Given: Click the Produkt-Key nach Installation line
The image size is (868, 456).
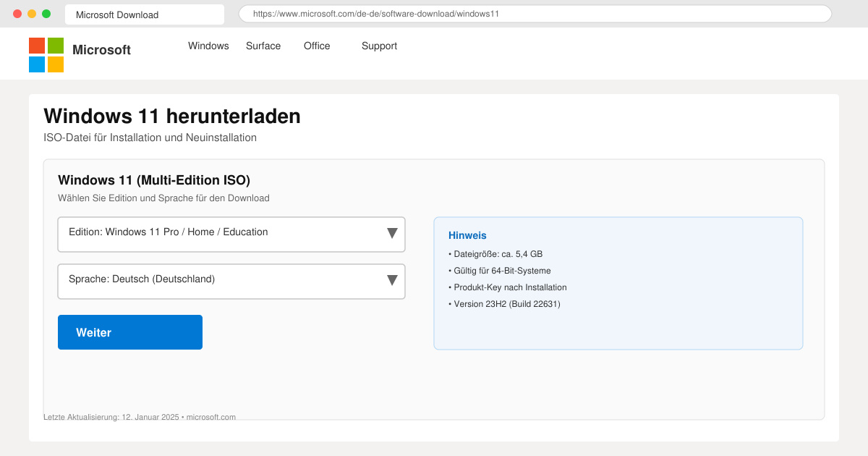Looking at the screenshot, I should tap(508, 287).
